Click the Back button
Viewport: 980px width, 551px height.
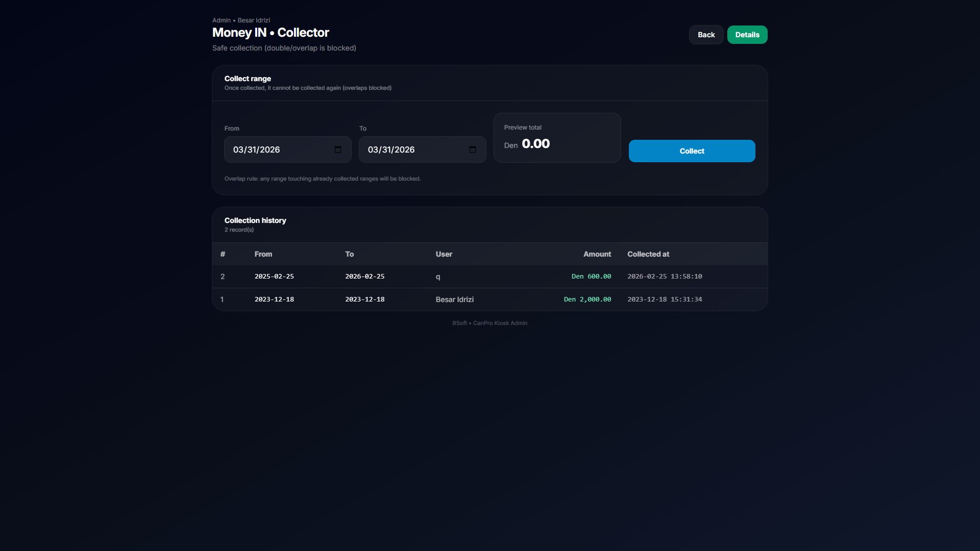(706, 34)
